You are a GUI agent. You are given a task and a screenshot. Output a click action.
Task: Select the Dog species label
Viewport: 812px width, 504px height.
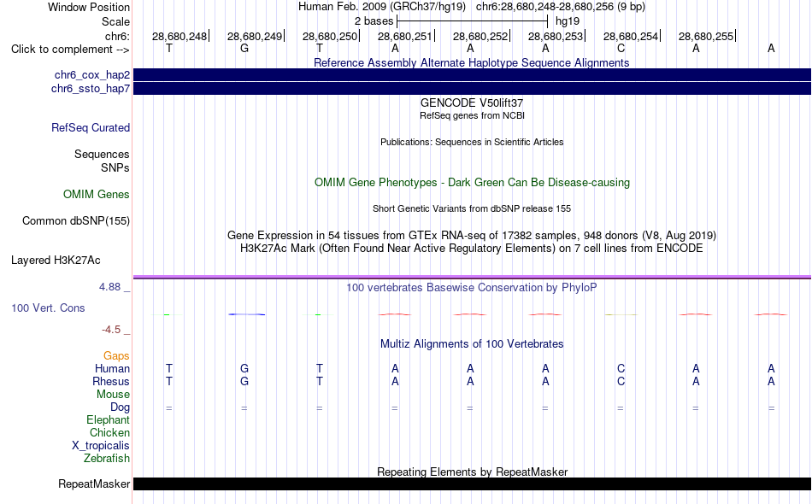120,407
